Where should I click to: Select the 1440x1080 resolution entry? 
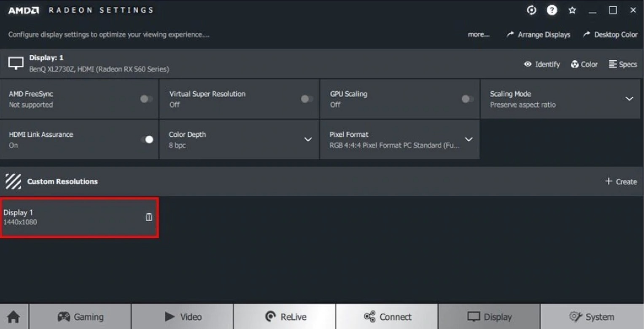79,218
